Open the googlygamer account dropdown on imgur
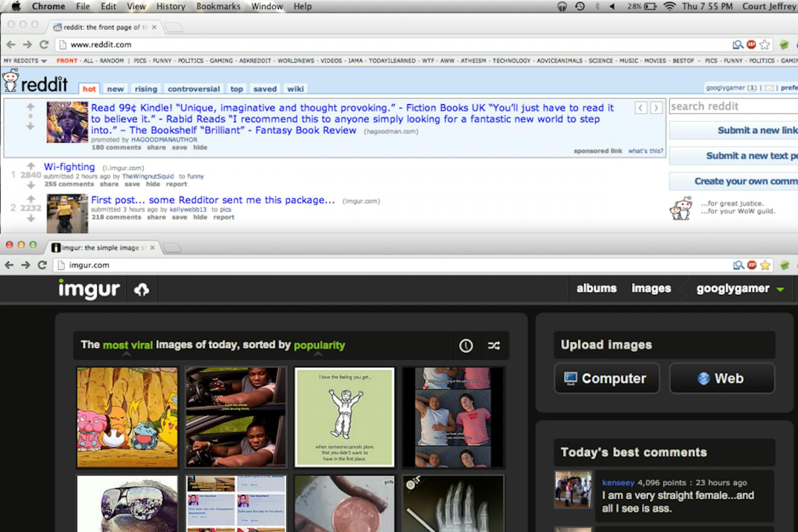The image size is (798, 532). (738, 288)
